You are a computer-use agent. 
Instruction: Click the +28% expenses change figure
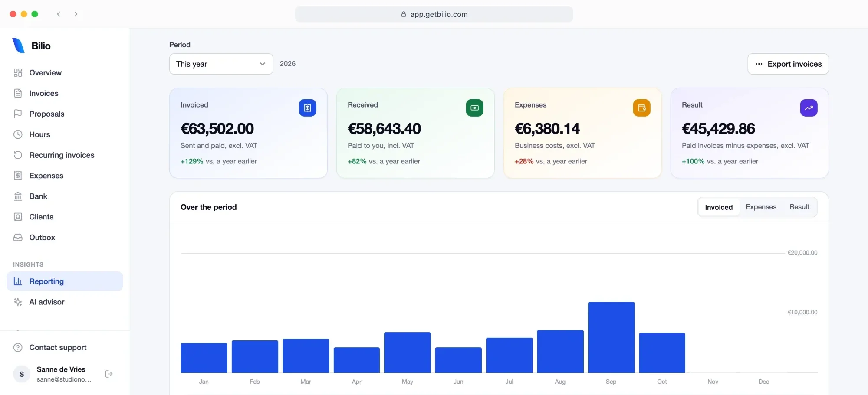tap(524, 161)
